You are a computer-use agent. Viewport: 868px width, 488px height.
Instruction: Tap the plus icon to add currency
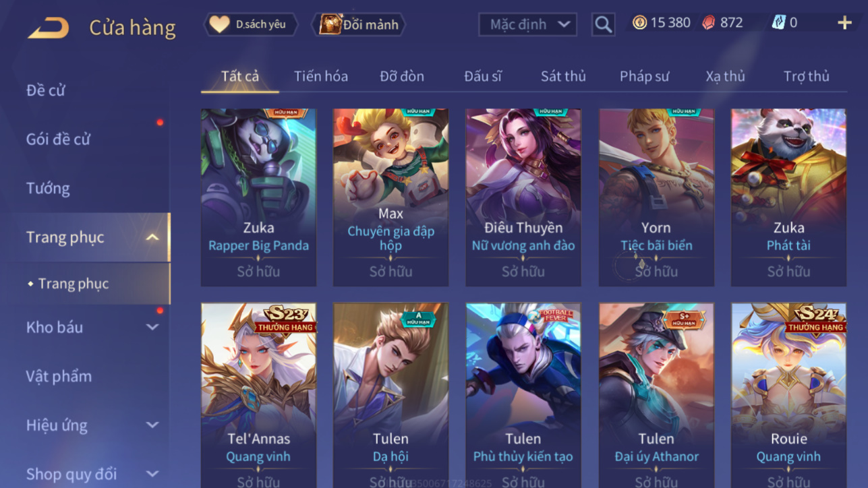(x=844, y=23)
